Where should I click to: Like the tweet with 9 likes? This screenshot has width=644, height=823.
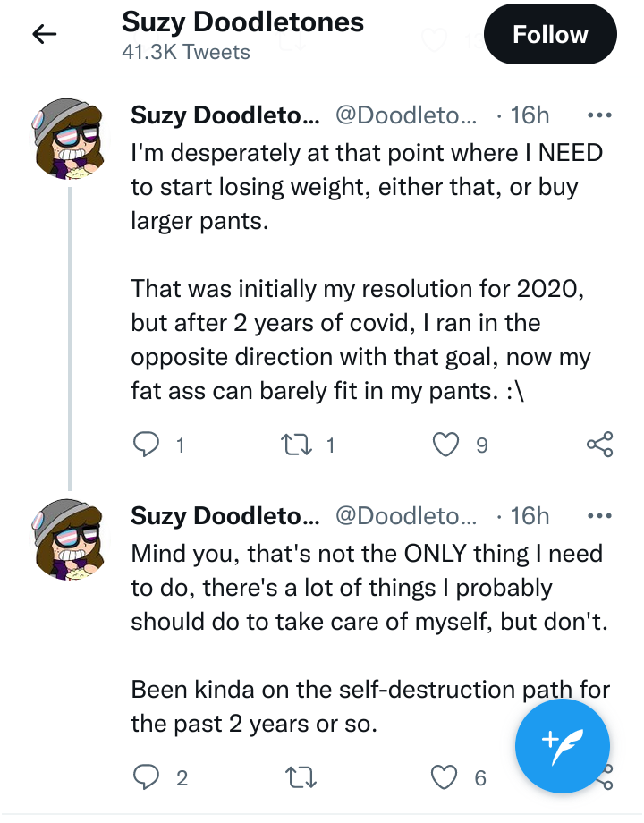click(x=445, y=445)
